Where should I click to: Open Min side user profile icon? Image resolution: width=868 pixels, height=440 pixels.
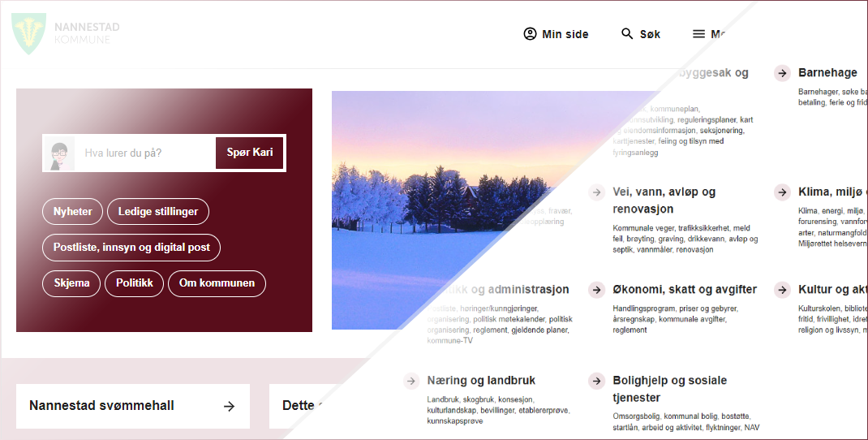(x=530, y=34)
